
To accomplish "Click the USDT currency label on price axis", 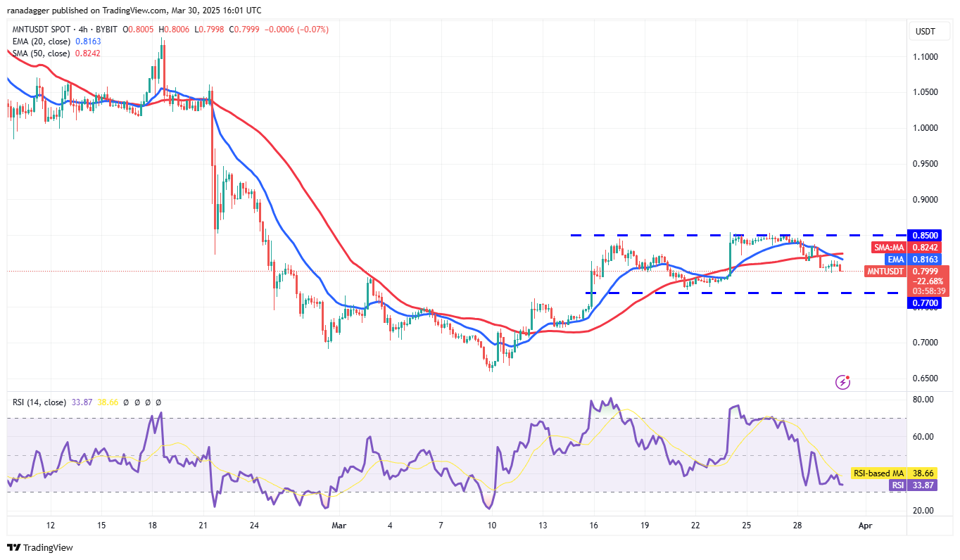I will coord(924,31).
